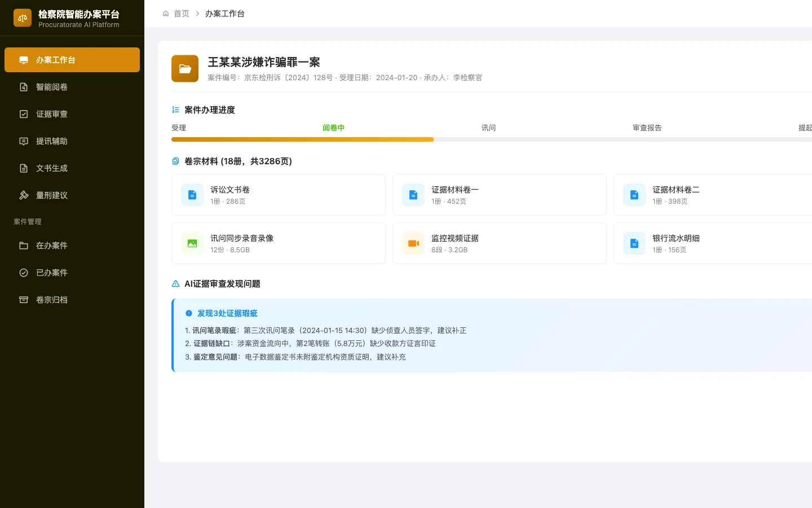Viewport: 812px width, 508px height.
Task: Click the 鉴定意见问题 issue line
Action: coord(295,357)
